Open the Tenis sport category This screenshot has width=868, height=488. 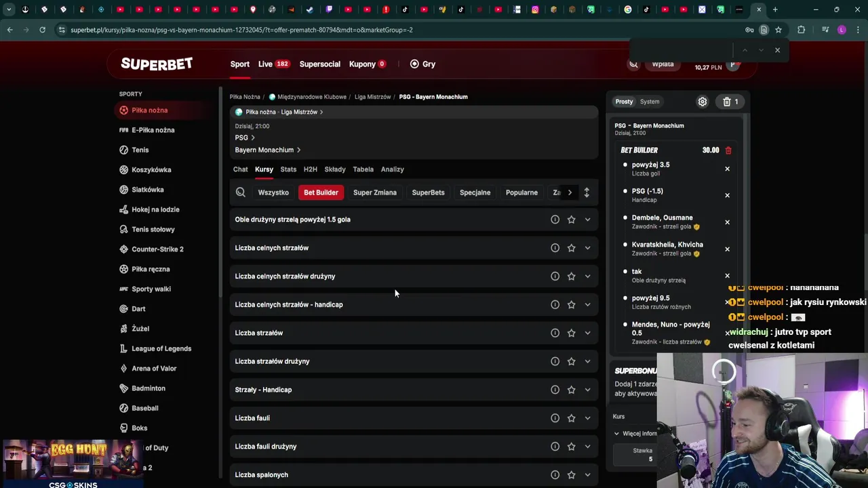pyautogui.click(x=140, y=150)
